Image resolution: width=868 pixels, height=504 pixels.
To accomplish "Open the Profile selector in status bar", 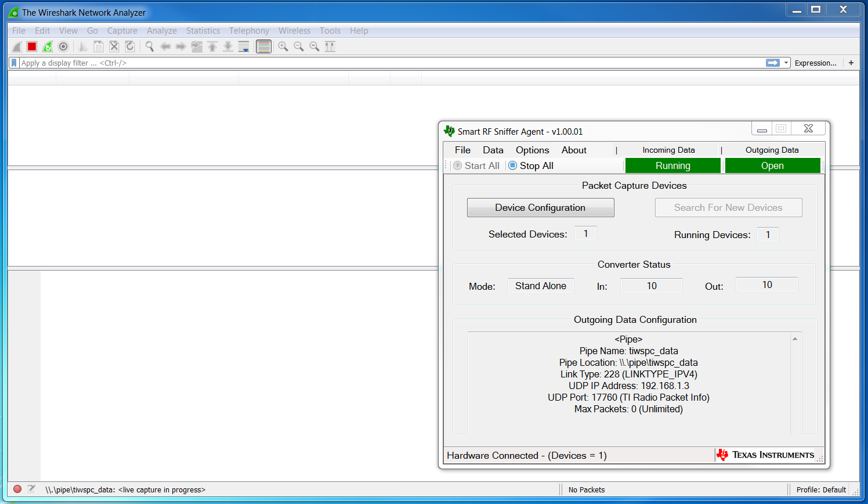I will coord(820,489).
